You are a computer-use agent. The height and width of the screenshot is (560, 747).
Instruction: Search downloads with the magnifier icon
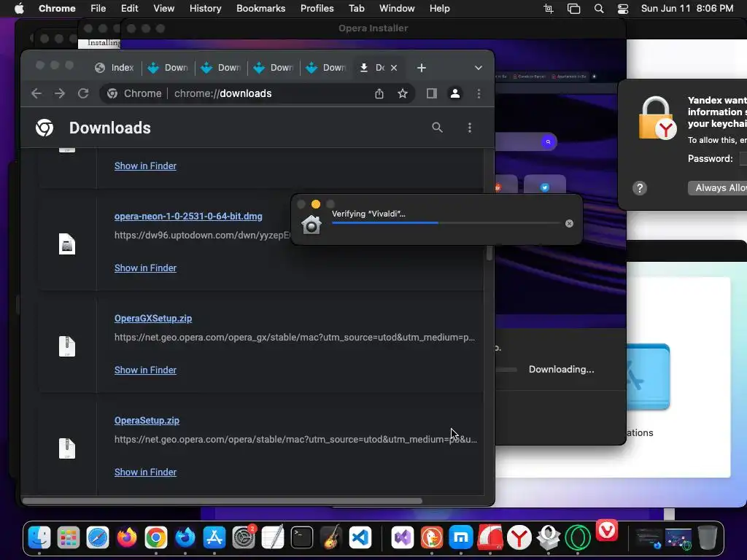click(438, 128)
